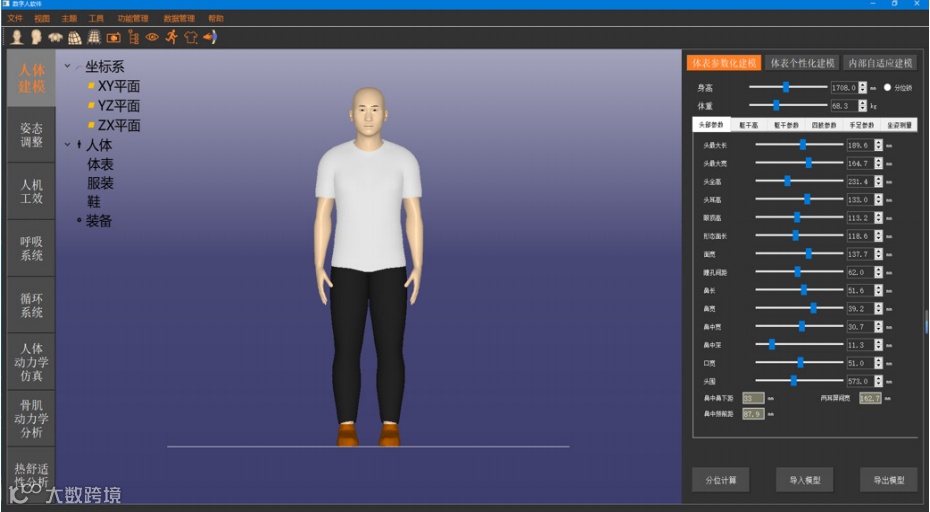
Task: Enable the 分位数 radio button
Action: tap(887, 87)
